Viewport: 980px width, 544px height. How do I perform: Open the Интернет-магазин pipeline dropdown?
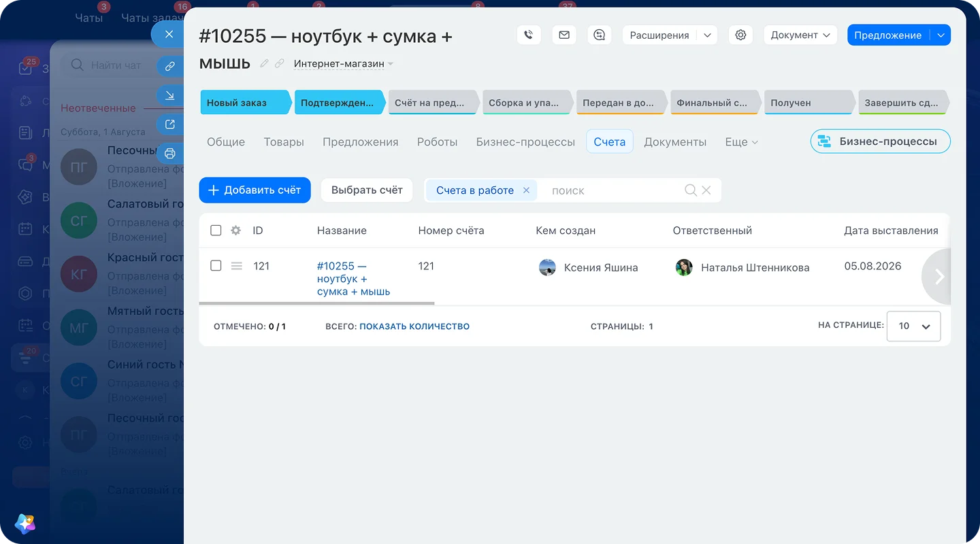[344, 64]
